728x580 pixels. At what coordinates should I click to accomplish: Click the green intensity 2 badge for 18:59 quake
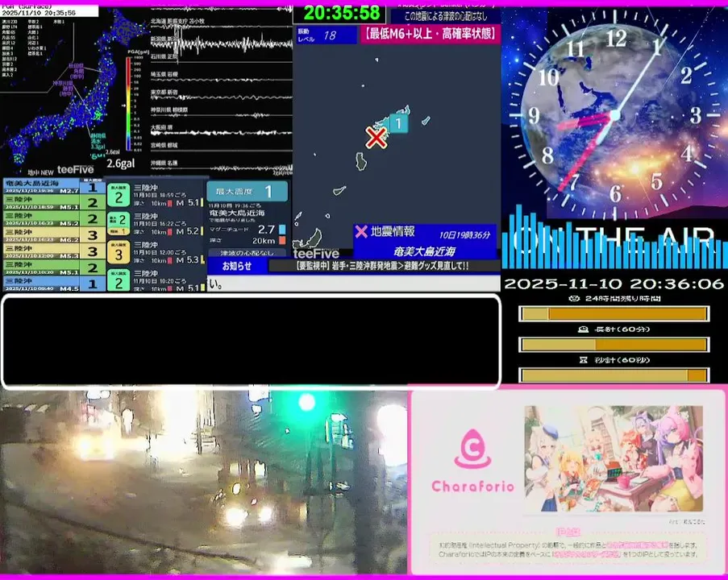tap(119, 195)
